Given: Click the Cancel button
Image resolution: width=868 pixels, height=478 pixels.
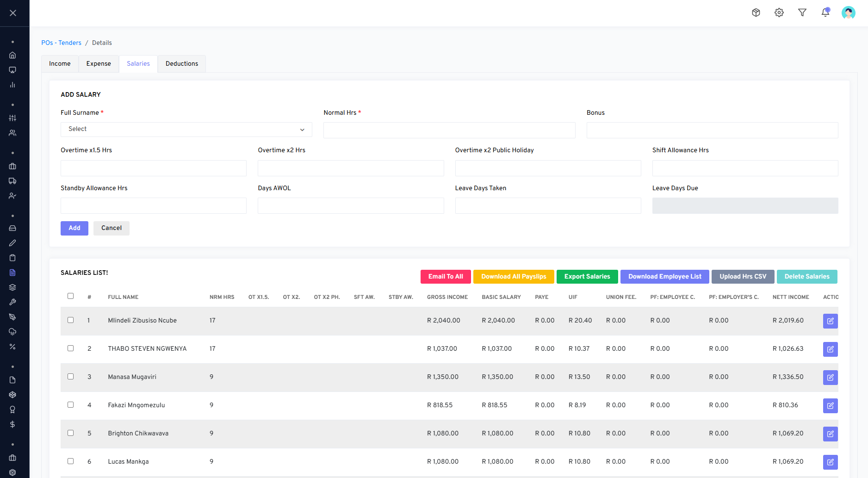Looking at the screenshot, I should pyautogui.click(x=112, y=228).
